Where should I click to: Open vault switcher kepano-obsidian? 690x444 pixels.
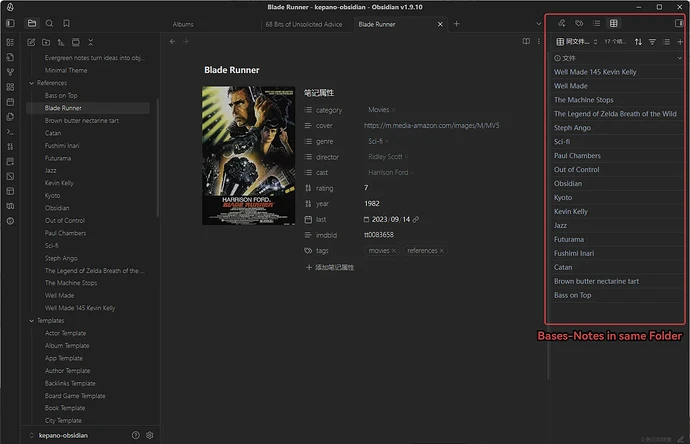[59, 435]
